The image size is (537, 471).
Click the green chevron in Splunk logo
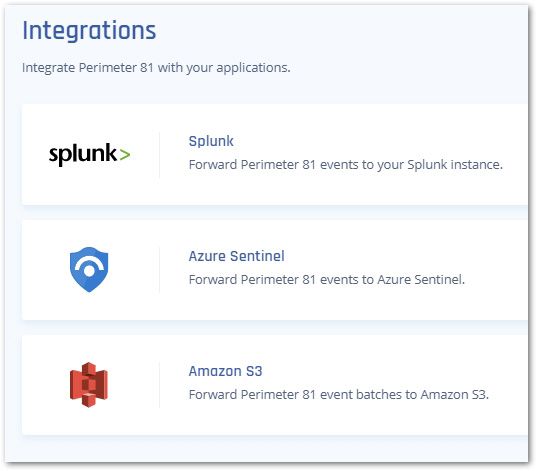(x=125, y=154)
